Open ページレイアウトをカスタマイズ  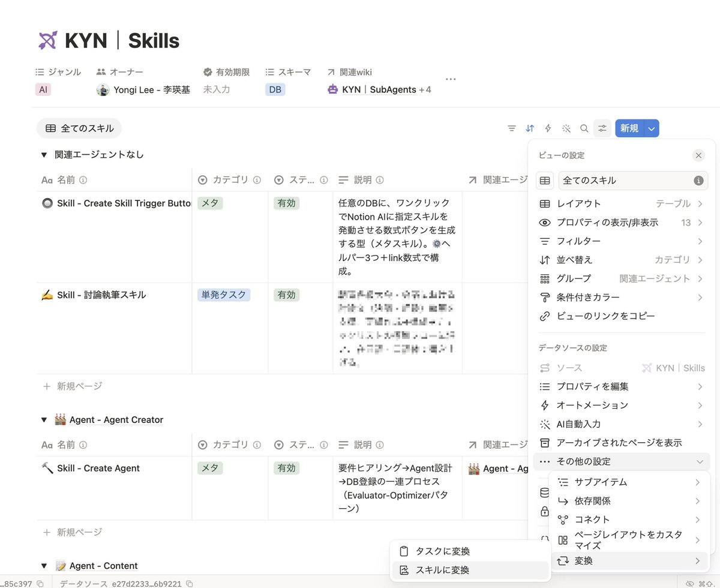click(x=629, y=540)
